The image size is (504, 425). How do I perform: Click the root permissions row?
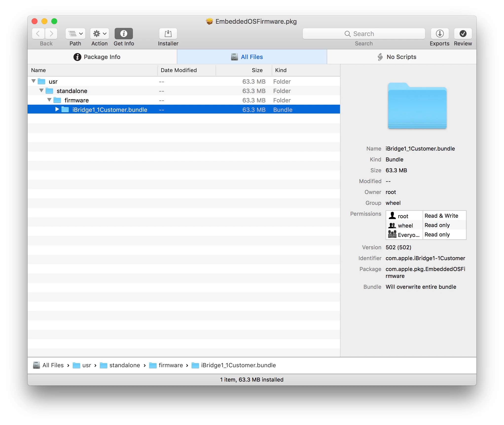click(x=426, y=216)
